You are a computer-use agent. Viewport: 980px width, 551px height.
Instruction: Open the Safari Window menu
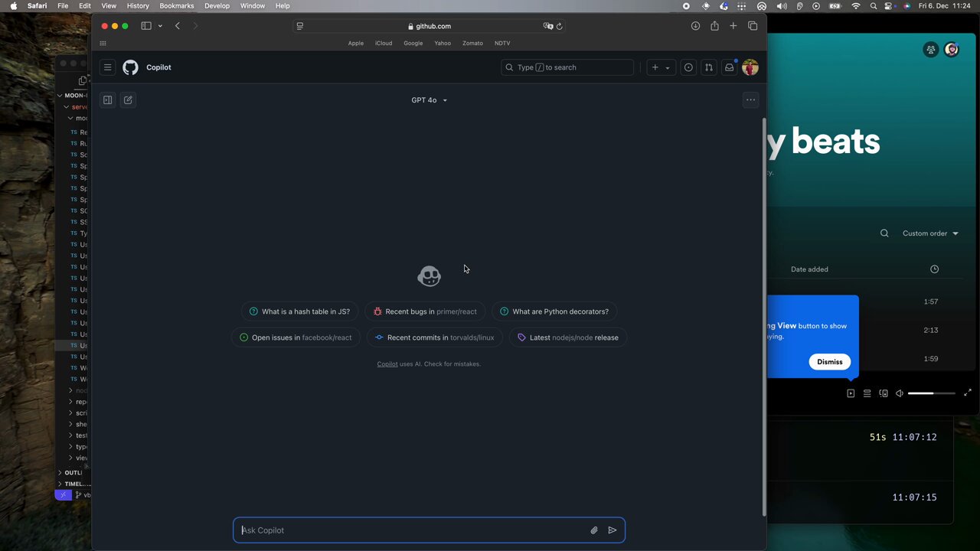[x=253, y=6]
